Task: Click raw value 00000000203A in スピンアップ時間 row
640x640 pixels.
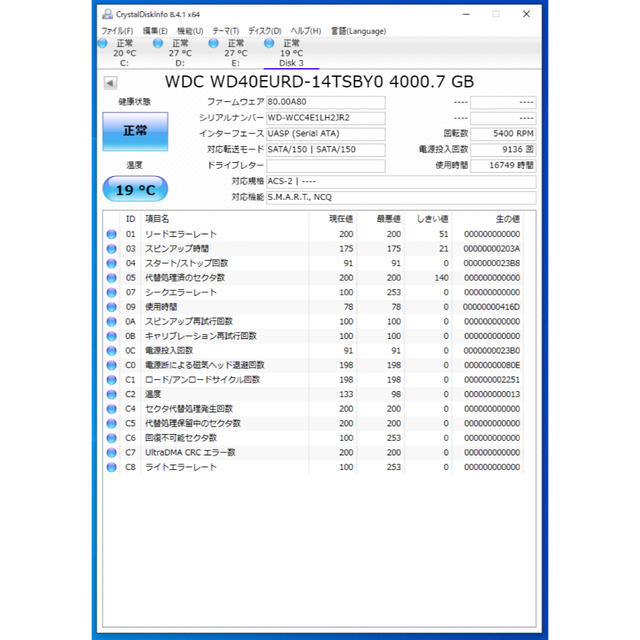Action: click(x=491, y=249)
